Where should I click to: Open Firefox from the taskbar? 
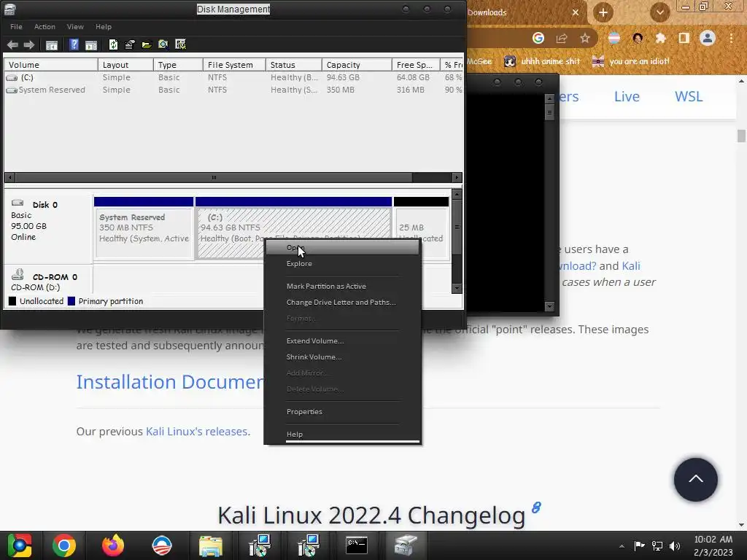point(113,545)
